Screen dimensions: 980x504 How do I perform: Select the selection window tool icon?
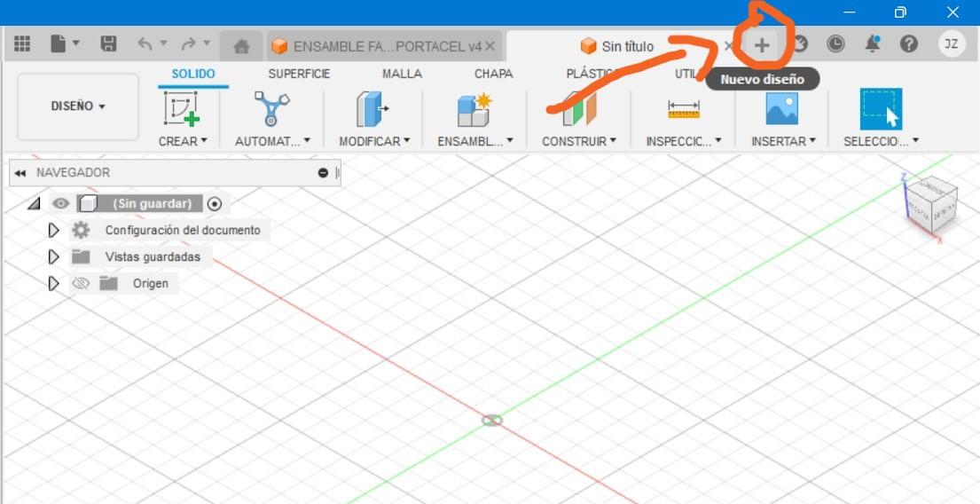(881, 109)
